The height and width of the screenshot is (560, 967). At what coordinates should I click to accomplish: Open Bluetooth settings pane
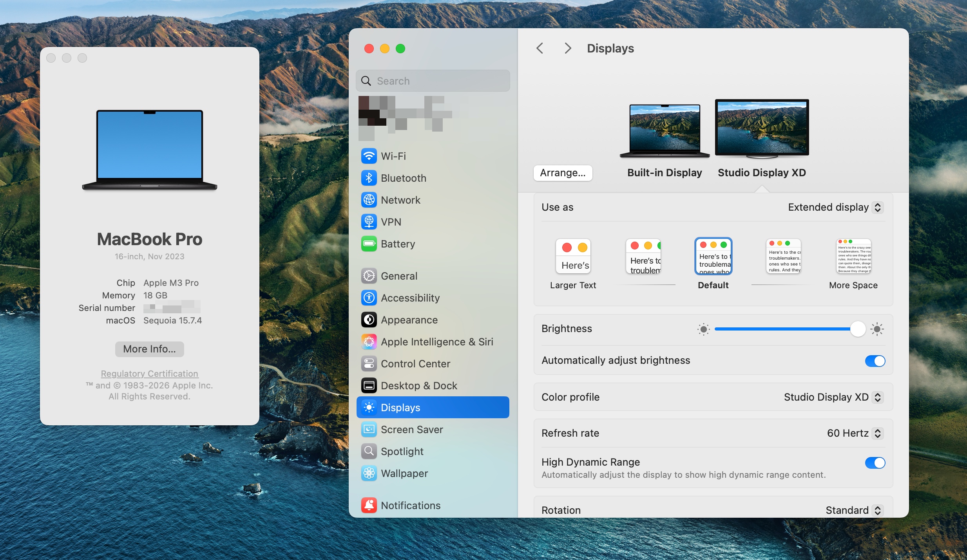[433, 178]
